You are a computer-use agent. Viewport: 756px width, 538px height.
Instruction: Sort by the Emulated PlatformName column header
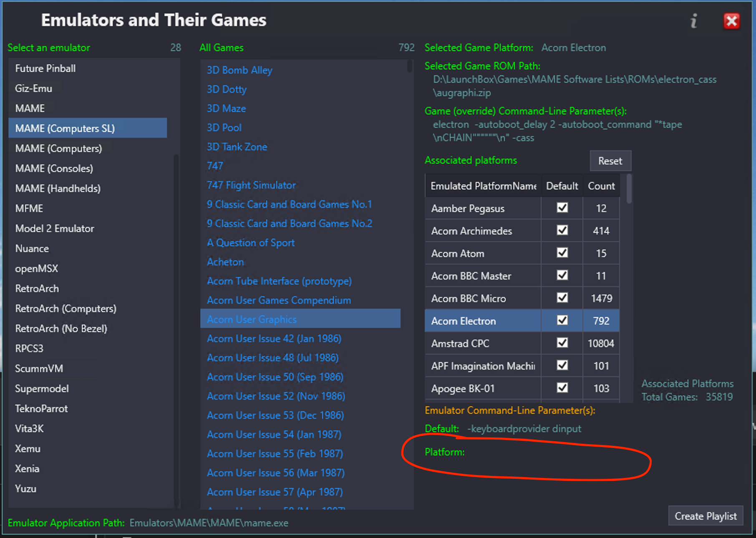(483, 186)
